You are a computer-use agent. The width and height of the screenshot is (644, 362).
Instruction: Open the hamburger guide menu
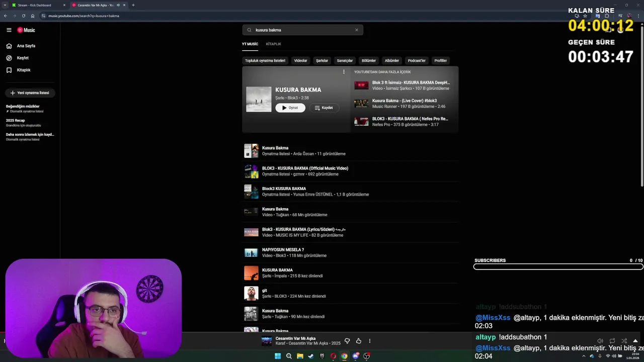9,30
